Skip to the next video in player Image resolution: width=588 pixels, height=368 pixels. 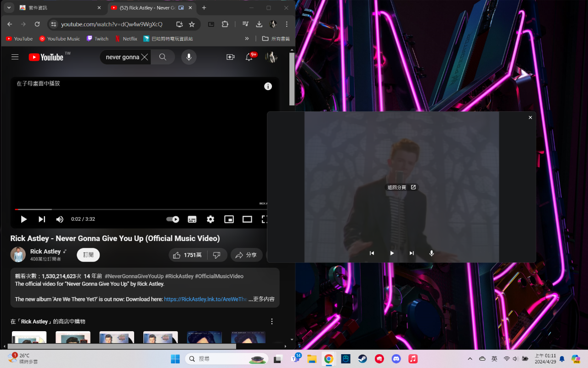coord(42,219)
